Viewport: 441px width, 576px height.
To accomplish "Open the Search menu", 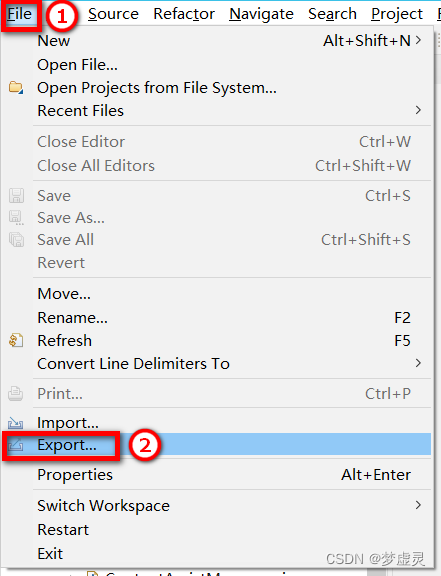I will (333, 14).
